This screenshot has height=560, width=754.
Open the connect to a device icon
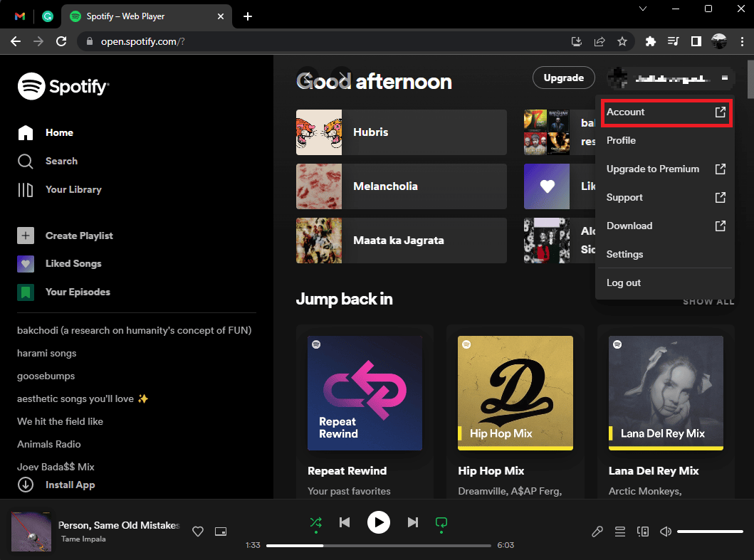point(643,531)
